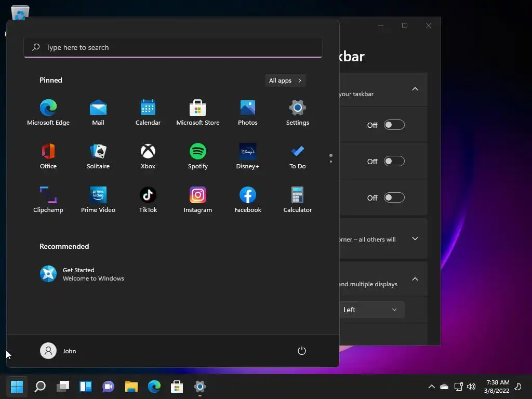Image resolution: width=532 pixels, height=399 pixels.
Task: Open Microsoft Store from the taskbar
Action: [x=177, y=387]
